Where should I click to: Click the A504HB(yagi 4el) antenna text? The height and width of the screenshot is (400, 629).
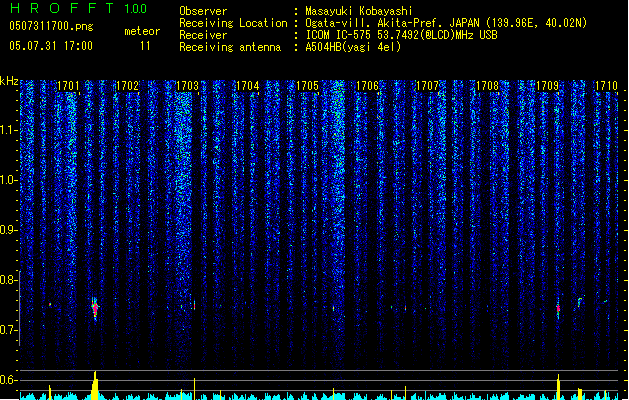353,47
